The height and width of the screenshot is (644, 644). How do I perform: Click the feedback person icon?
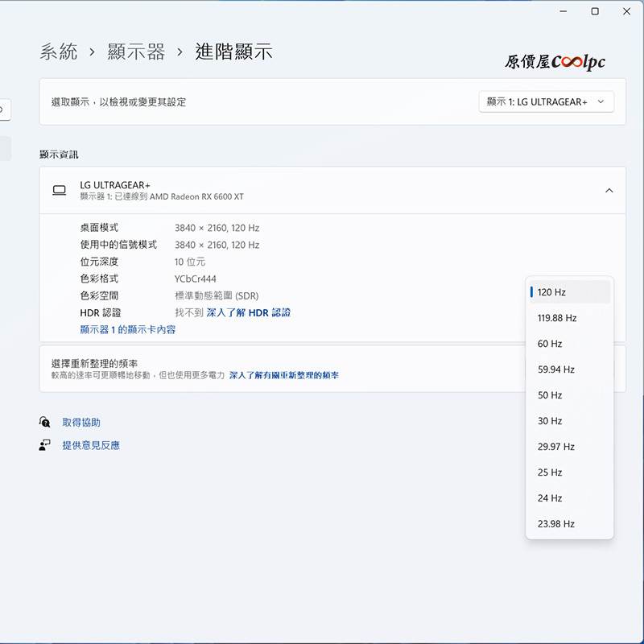click(x=45, y=445)
